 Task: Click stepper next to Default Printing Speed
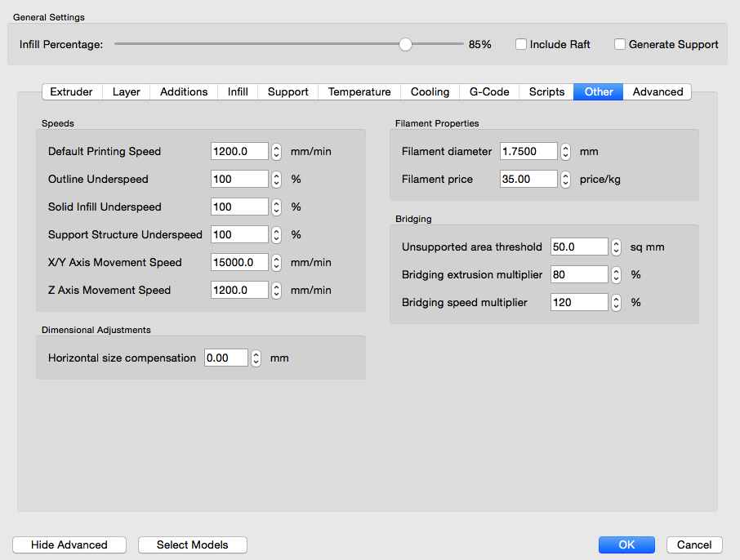point(276,152)
